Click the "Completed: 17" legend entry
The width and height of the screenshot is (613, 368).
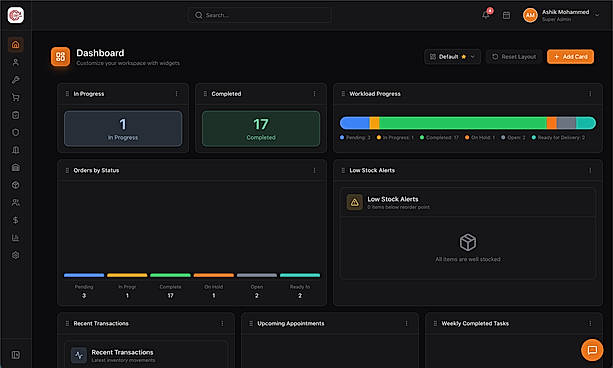pos(439,138)
